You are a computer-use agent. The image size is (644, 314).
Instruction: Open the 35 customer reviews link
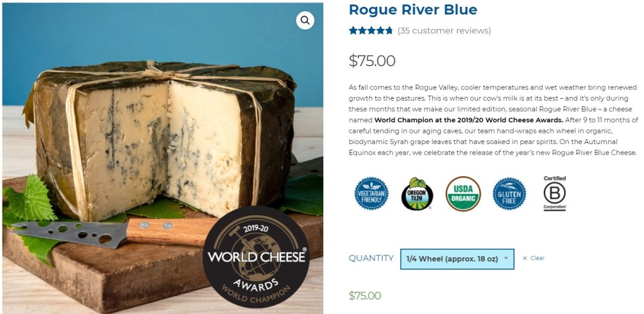[445, 31]
